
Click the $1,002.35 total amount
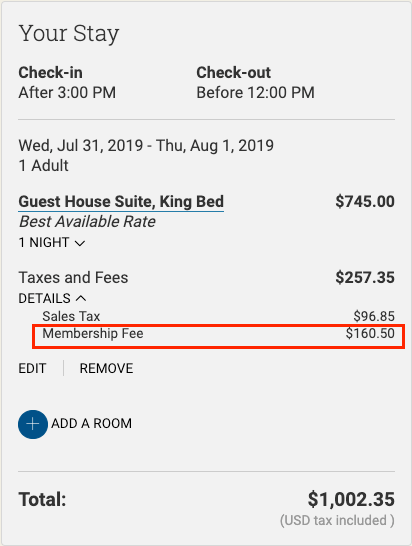351,499
